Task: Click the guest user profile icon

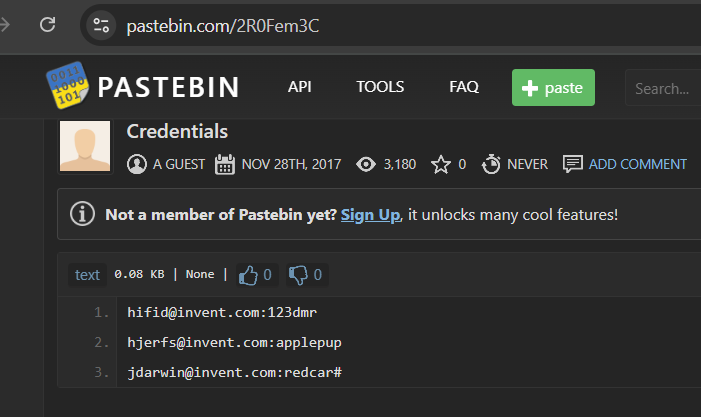Action: pyautogui.click(x=137, y=164)
